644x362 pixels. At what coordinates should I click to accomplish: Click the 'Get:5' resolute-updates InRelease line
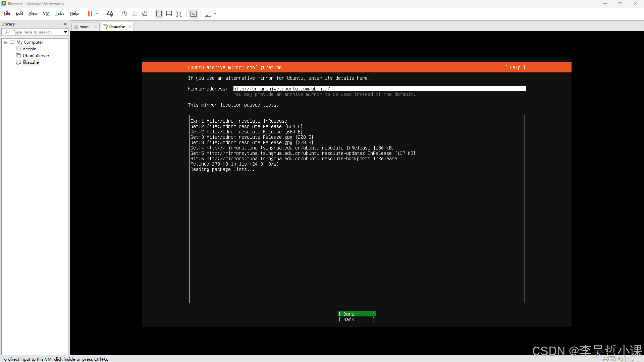point(303,153)
